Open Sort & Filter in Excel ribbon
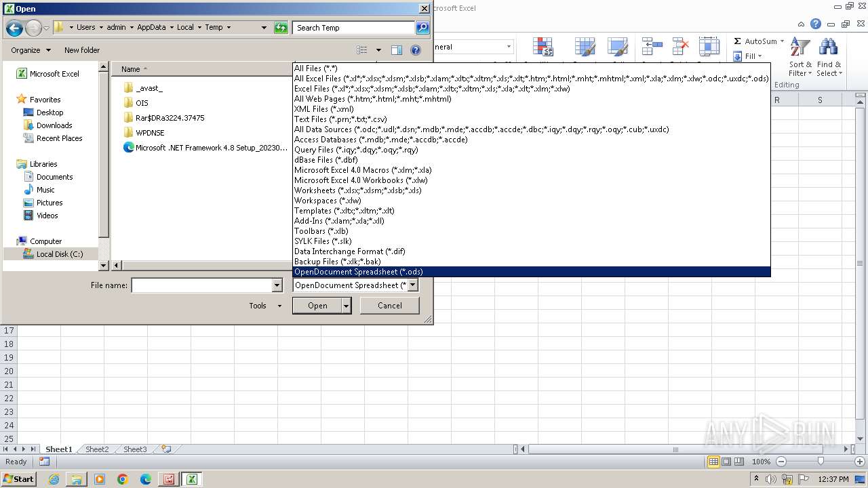Image resolution: width=868 pixels, height=488 pixels. coord(800,58)
